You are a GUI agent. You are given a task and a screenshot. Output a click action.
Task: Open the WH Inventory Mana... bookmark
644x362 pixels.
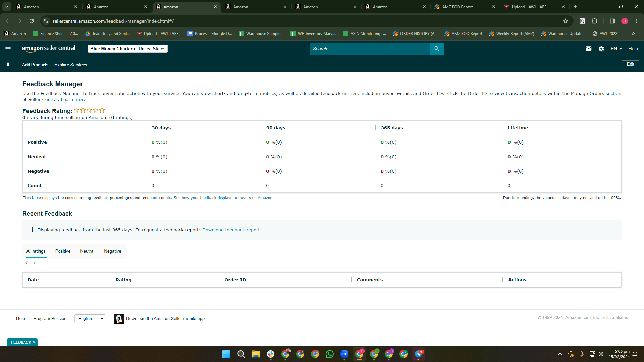coord(313,34)
